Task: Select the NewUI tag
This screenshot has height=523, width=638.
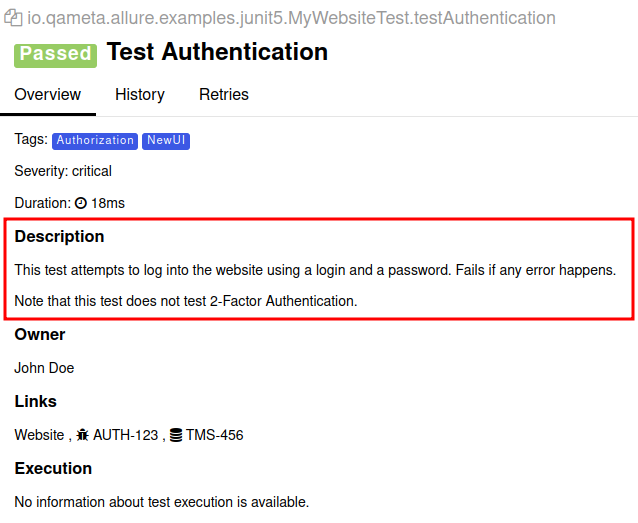Action: pos(166,141)
